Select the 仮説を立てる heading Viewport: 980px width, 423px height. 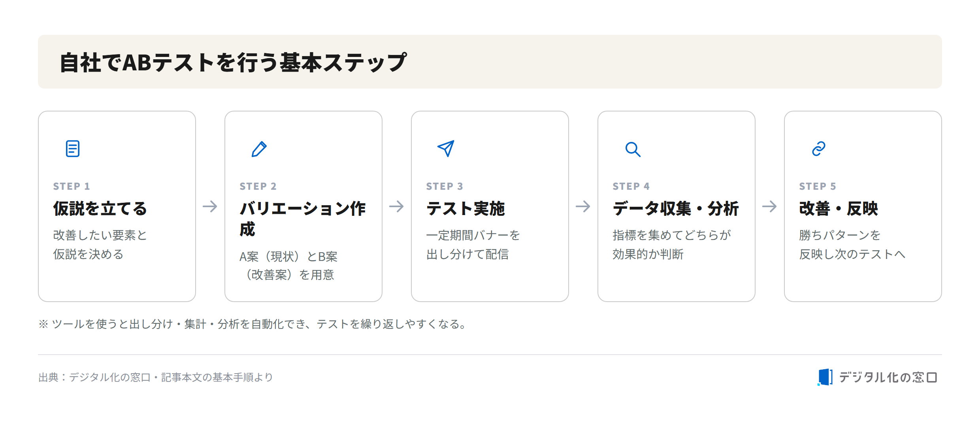(100, 208)
